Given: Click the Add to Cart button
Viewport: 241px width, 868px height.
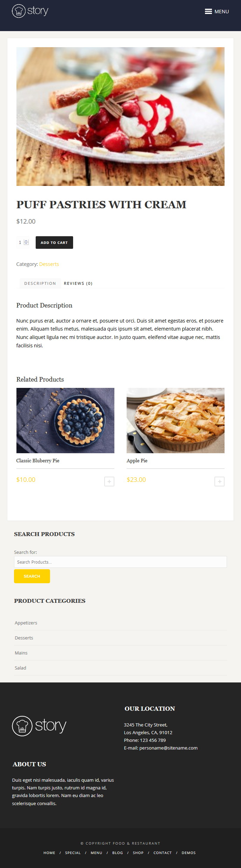Looking at the screenshot, I should [x=54, y=243].
